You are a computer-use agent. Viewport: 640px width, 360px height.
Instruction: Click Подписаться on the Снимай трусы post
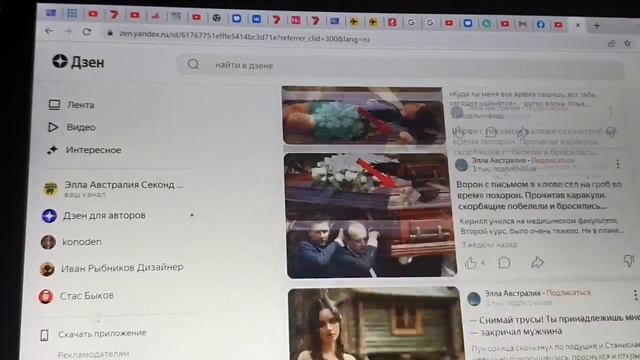coord(568,293)
